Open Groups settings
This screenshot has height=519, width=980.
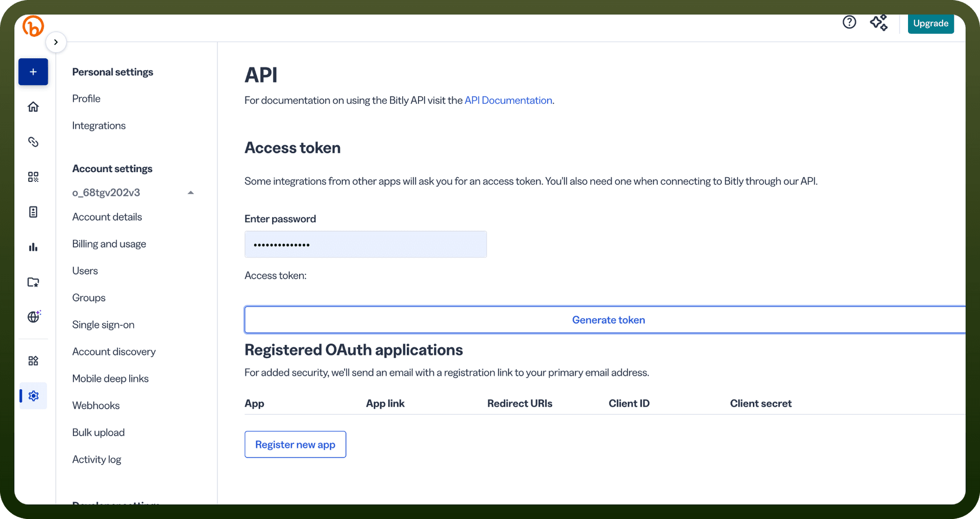[x=89, y=298]
